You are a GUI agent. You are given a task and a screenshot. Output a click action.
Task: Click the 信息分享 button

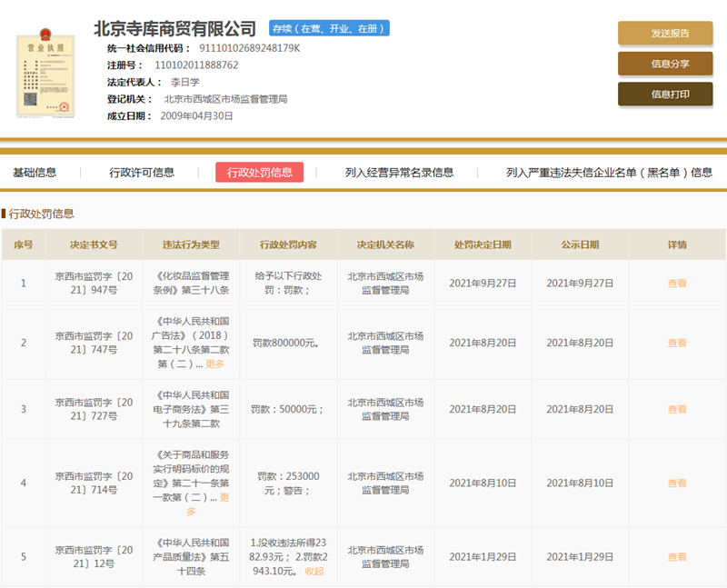pos(665,64)
